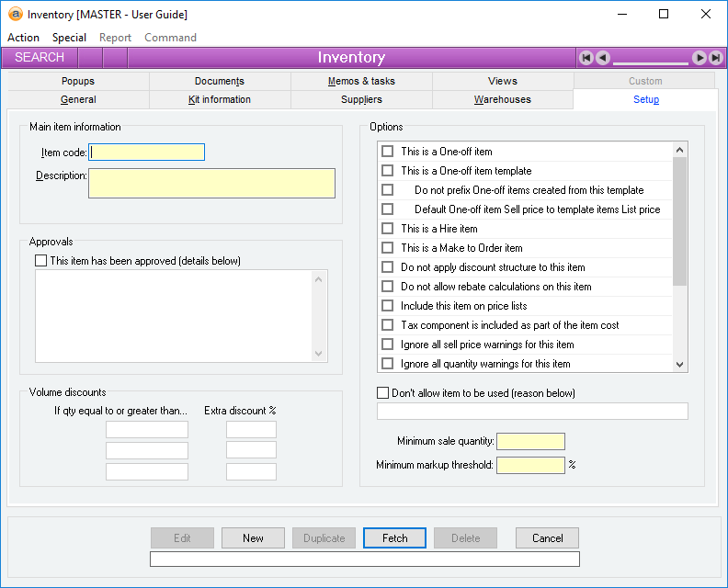Open the Special menu
This screenshot has width=728, height=588.
click(69, 38)
